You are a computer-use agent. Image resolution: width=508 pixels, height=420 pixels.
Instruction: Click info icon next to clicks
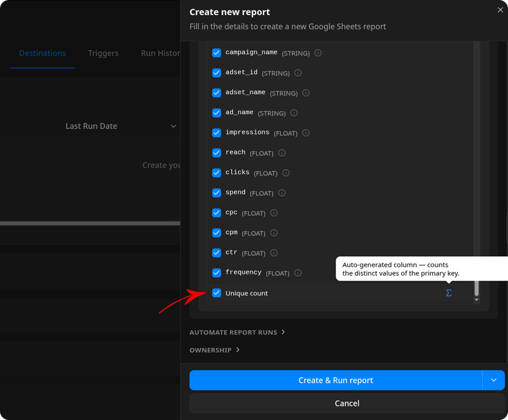286,173
